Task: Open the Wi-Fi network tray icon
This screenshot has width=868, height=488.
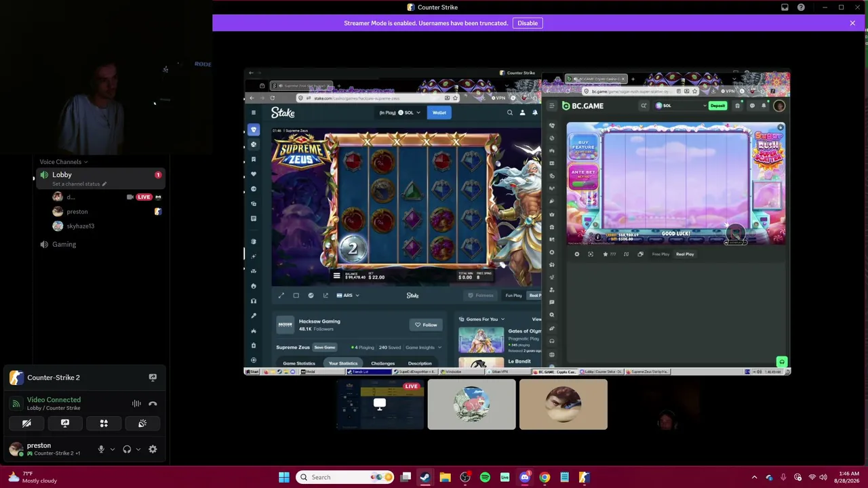Action: 812,477
